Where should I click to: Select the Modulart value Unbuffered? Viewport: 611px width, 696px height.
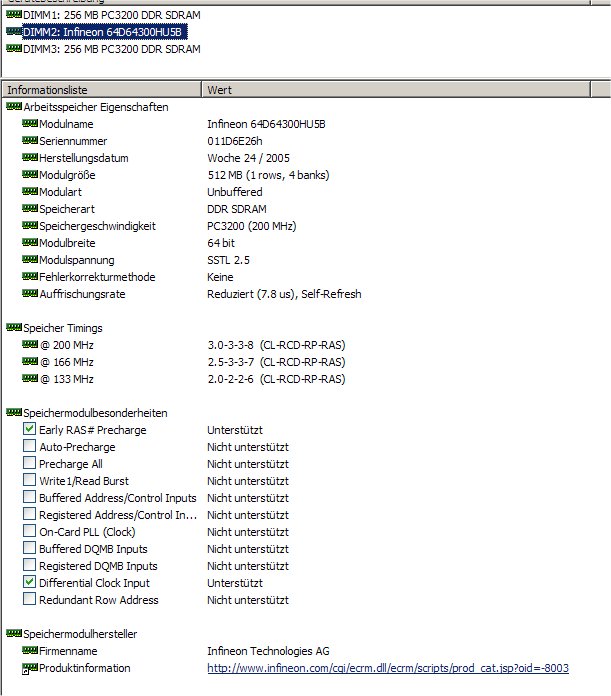tap(235, 192)
